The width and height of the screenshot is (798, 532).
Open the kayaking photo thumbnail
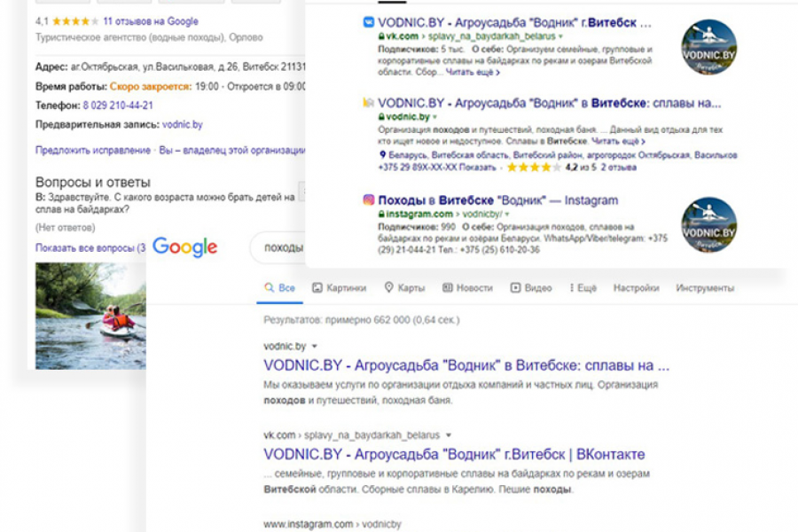90,316
